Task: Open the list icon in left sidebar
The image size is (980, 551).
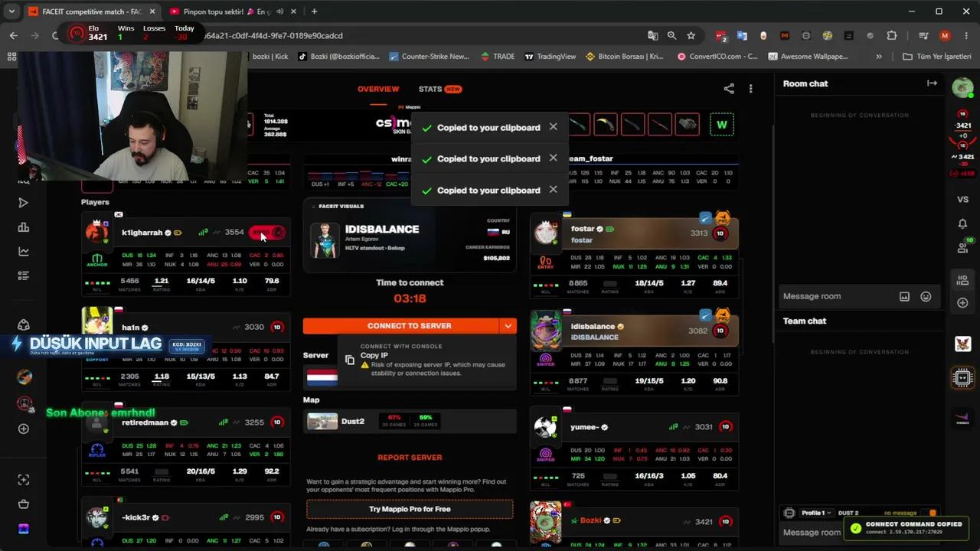Action: point(23,275)
